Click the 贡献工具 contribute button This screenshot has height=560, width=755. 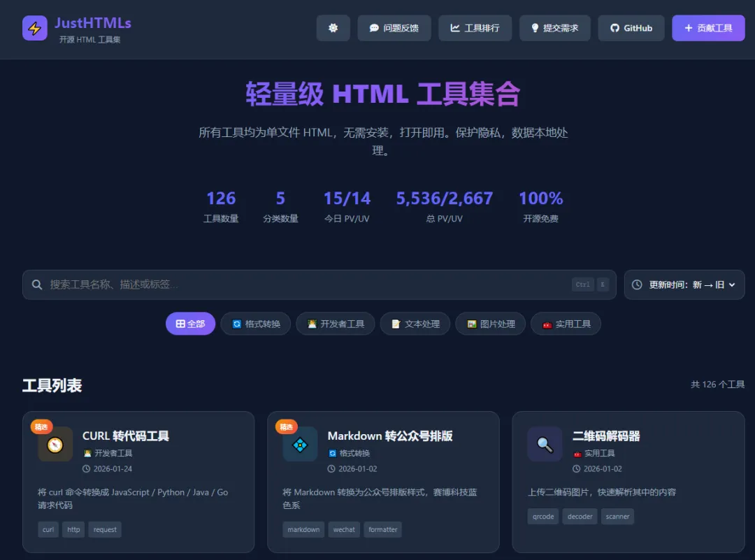pyautogui.click(x=708, y=28)
